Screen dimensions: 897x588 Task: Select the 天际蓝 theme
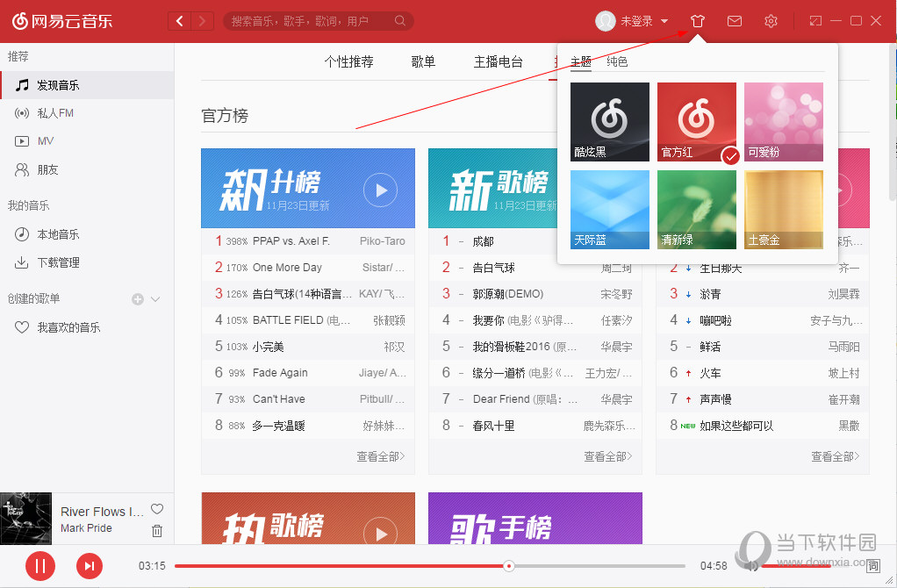[x=610, y=210]
